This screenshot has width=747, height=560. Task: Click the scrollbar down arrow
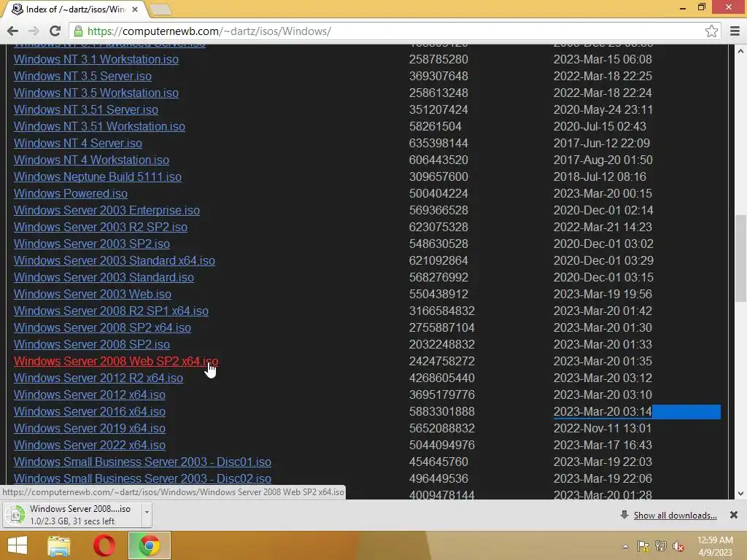741,494
